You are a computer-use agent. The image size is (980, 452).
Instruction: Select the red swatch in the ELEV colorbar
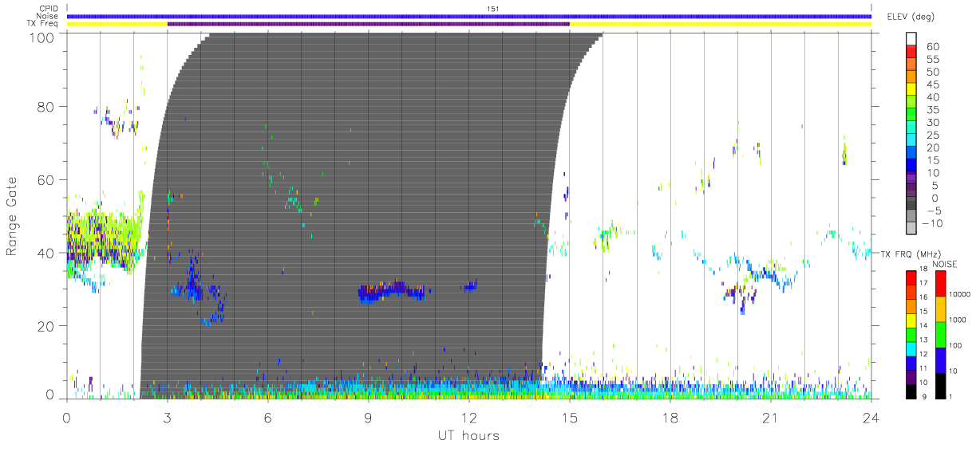tap(911, 52)
